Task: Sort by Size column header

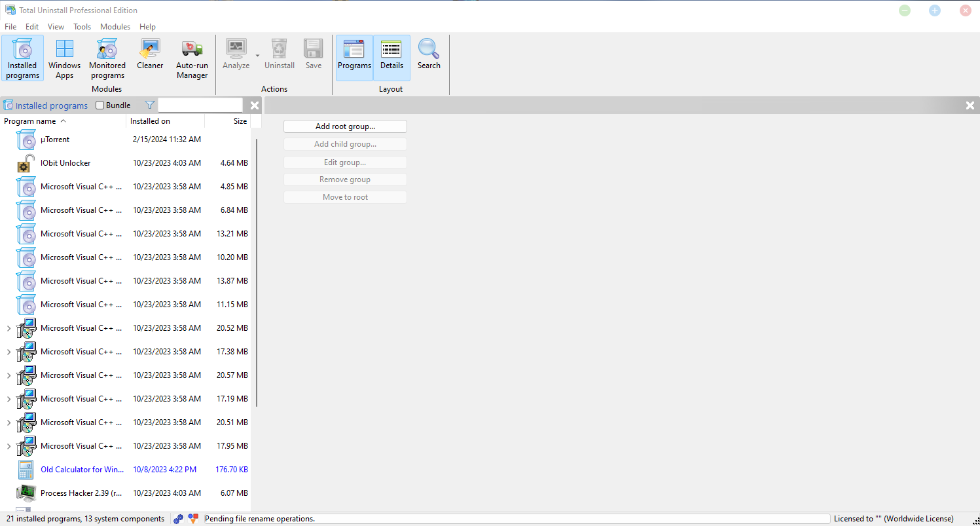Action: click(x=227, y=121)
